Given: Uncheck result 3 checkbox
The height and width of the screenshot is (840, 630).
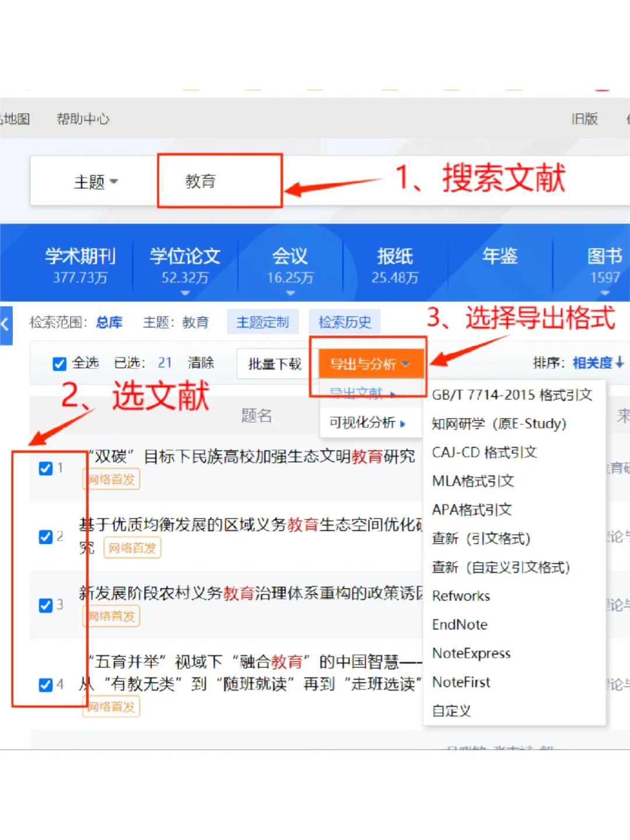Looking at the screenshot, I should (x=45, y=605).
